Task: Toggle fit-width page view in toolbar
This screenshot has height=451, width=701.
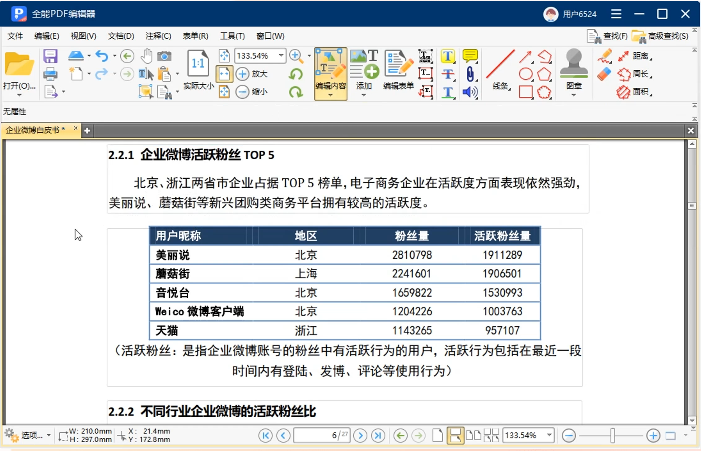Action: pyautogui.click(x=224, y=74)
